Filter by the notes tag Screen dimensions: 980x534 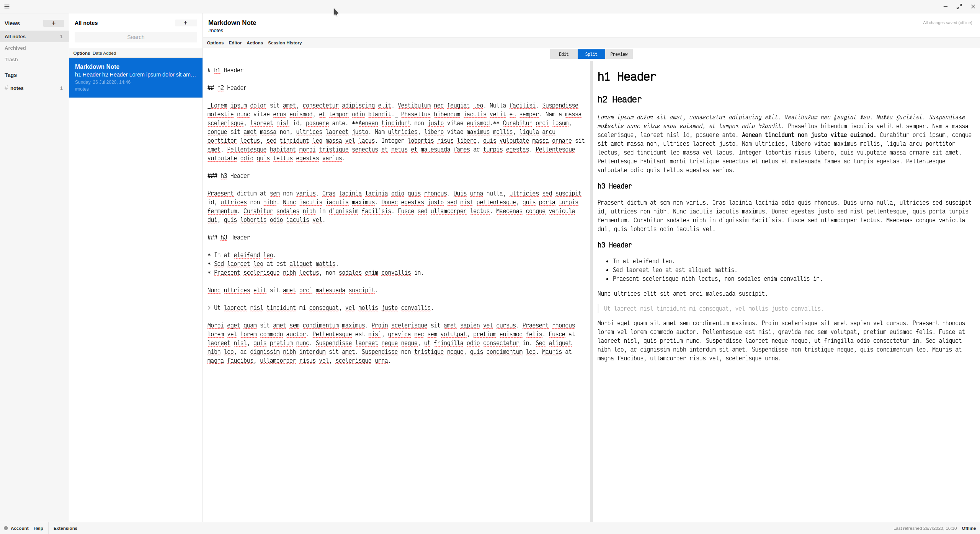34,88
